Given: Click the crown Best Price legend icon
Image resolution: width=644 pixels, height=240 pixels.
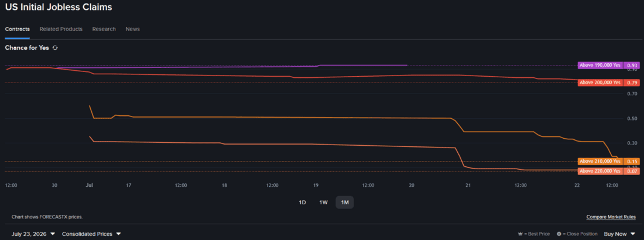Looking at the screenshot, I should (520, 234).
